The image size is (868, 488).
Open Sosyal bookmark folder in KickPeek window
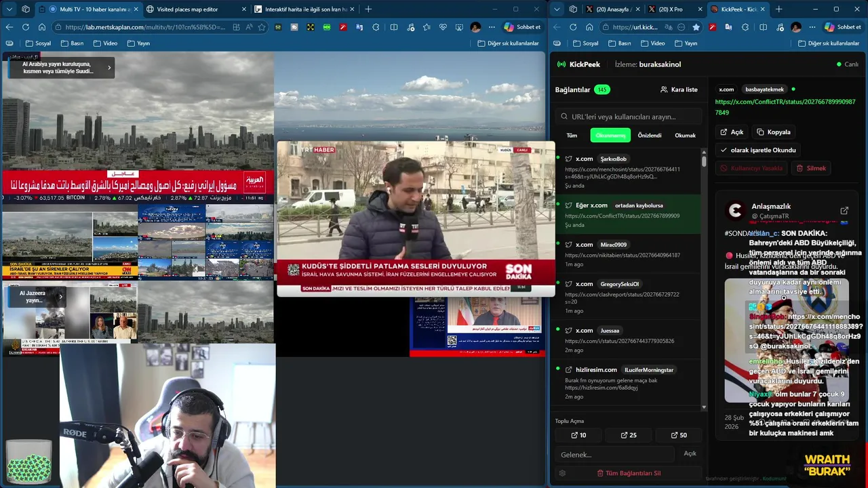point(586,43)
